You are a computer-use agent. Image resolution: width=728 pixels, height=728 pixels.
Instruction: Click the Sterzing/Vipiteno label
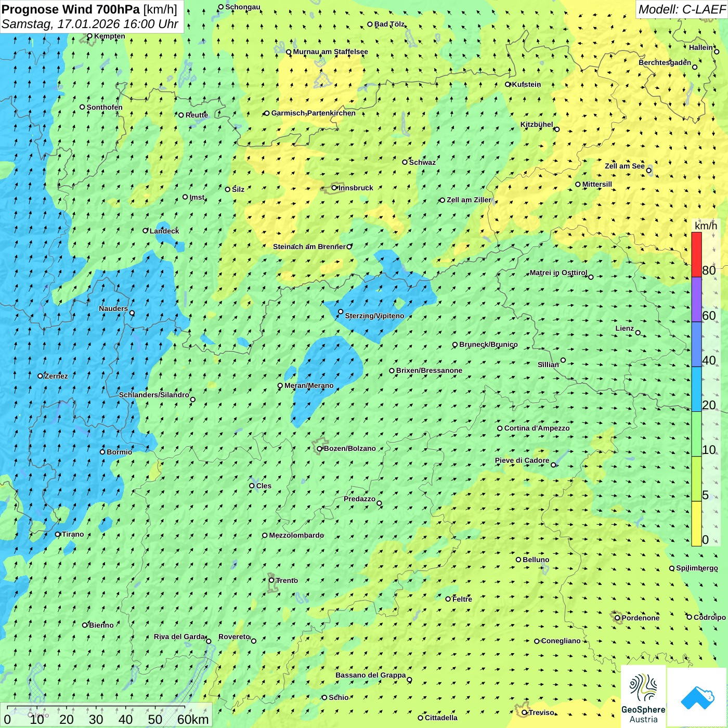374,316
